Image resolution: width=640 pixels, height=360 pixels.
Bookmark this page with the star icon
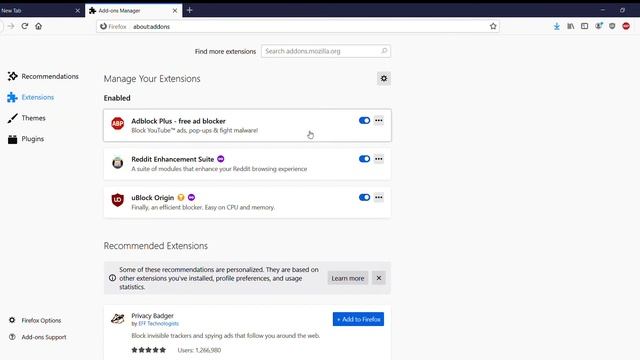click(493, 26)
